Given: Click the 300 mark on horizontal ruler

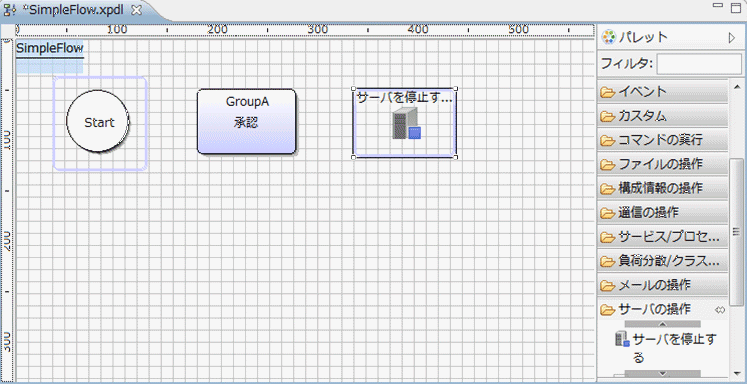Looking at the screenshot, I should [x=317, y=30].
